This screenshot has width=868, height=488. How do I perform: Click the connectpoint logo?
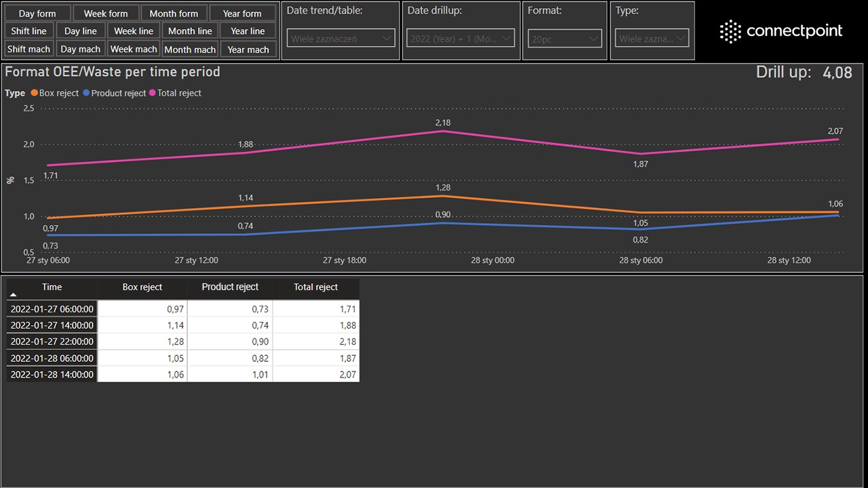tap(781, 31)
